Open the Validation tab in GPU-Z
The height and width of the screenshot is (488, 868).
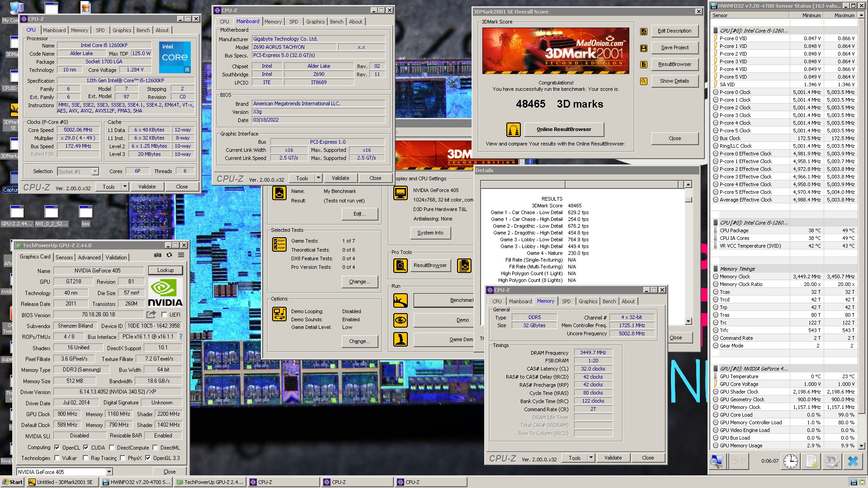point(116,258)
